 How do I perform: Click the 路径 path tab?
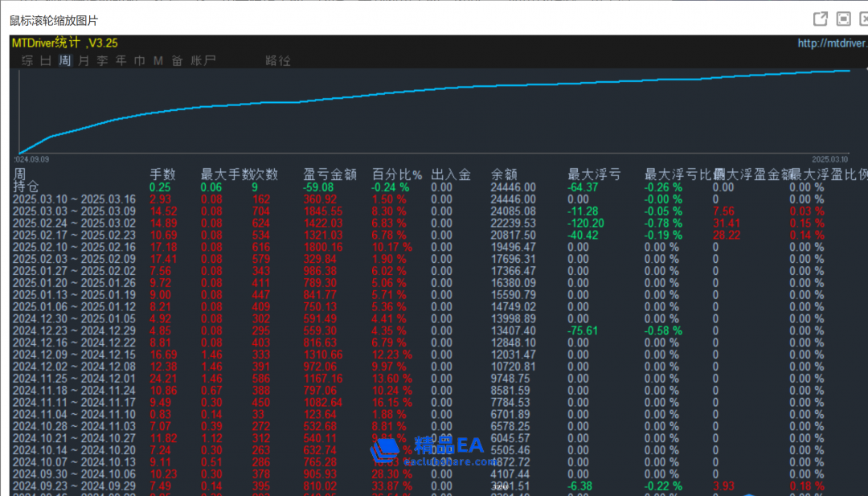pyautogui.click(x=278, y=61)
